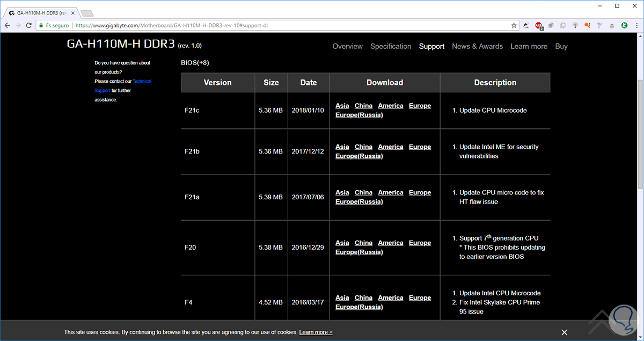Download F21a BIOS from Europe(Russia)
The height and width of the screenshot is (341, 644).
(x=359, y=201)
